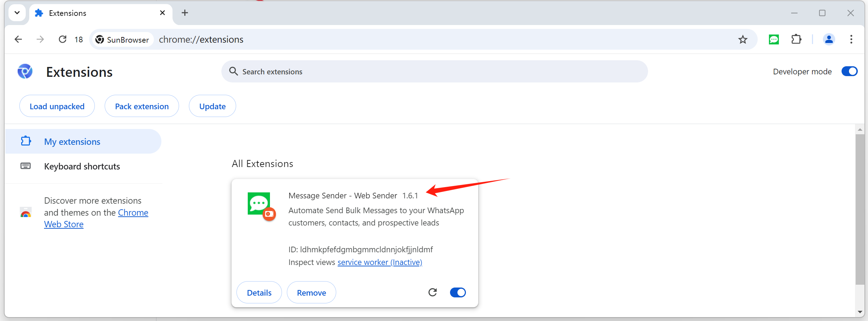Click the Pack extension button
The width and height of the screenshot is (868, 321).
[x=142, y=106]
